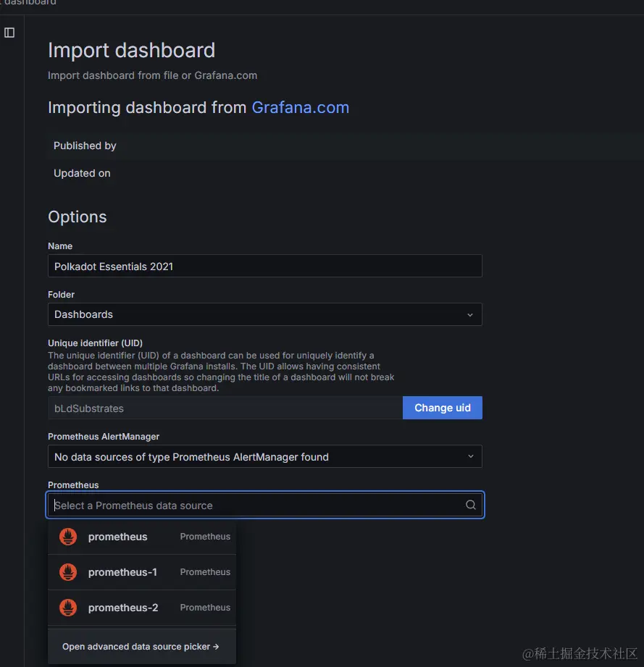Expand the Folder dropdown chevron
This screenshot has height=667, width=644.
point(470,315)
